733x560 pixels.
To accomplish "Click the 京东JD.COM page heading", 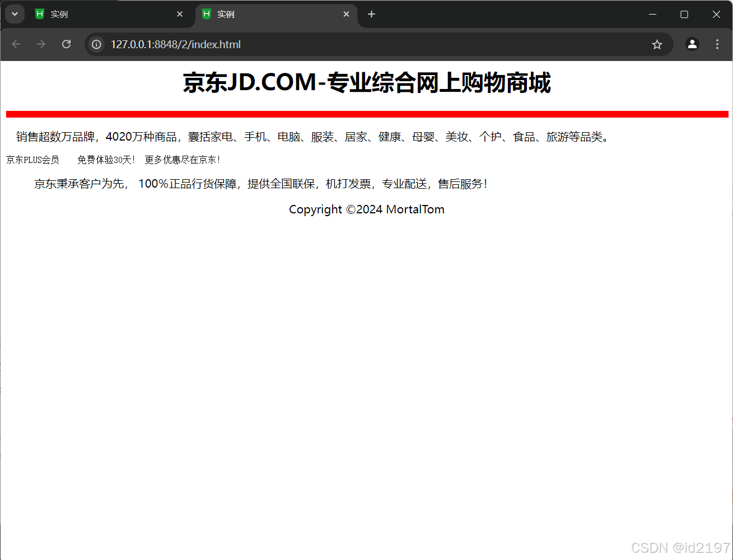I will point(367,83).
